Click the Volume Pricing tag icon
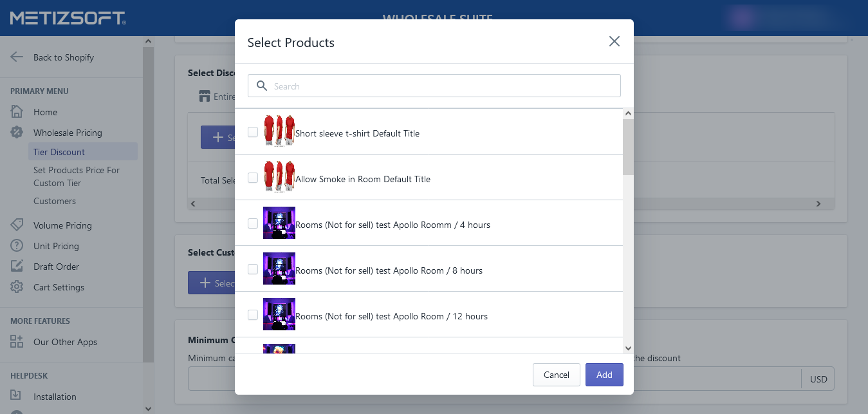This screenshot has width=868, height=414. click(x=17, y=225)
